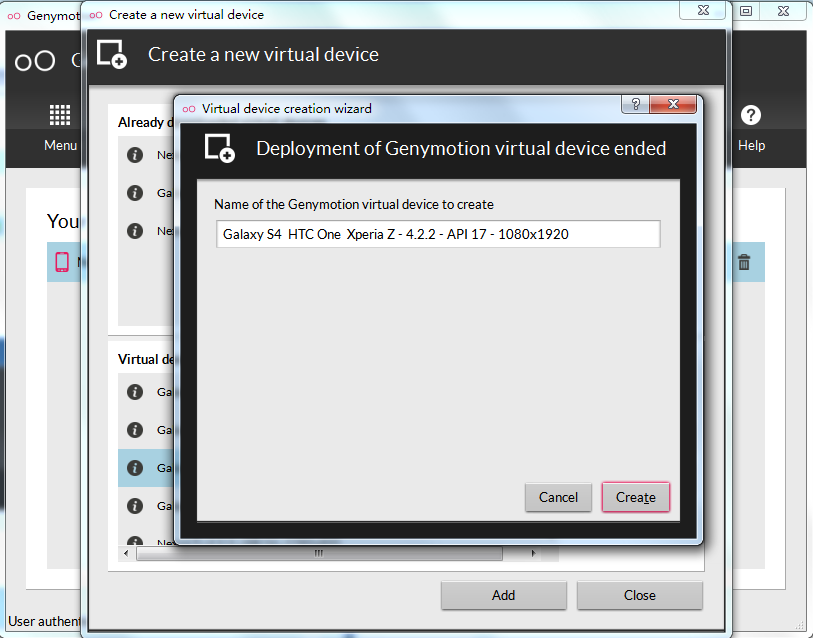Screen dimensions: 813x638
Task: Click the first info icon under Virtual devices
Action: tap(135, 392)
